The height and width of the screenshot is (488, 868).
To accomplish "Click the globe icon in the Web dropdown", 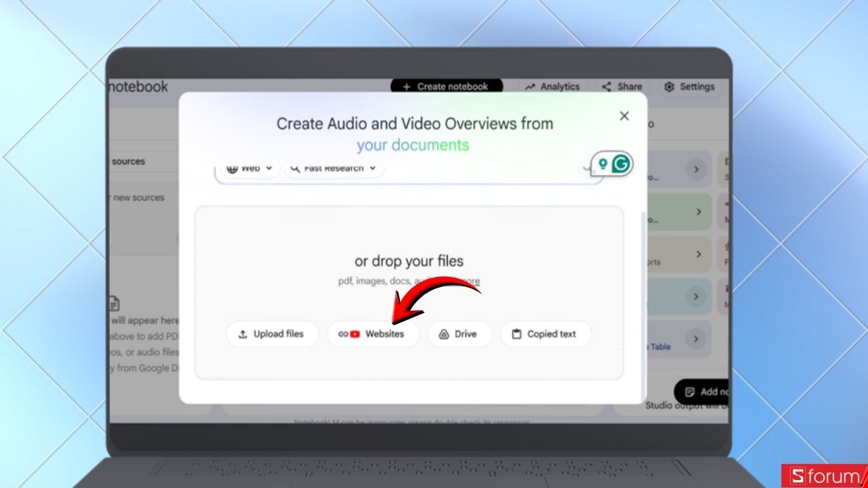I will pos(232,168).
